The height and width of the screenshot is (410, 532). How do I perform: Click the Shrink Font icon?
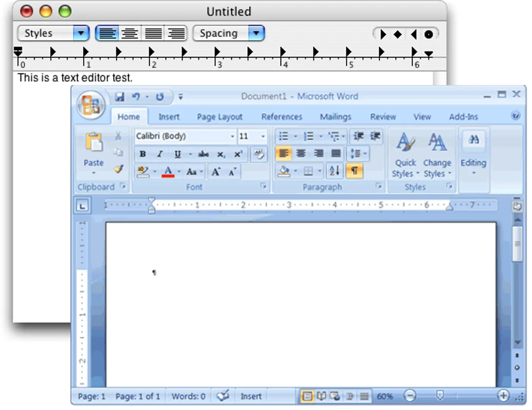pyautogui.click(x=233, y=172)
